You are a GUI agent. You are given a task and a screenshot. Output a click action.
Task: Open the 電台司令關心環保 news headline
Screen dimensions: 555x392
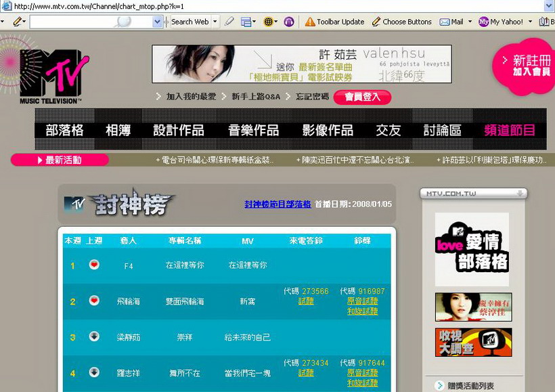click(x=215, y=160)
